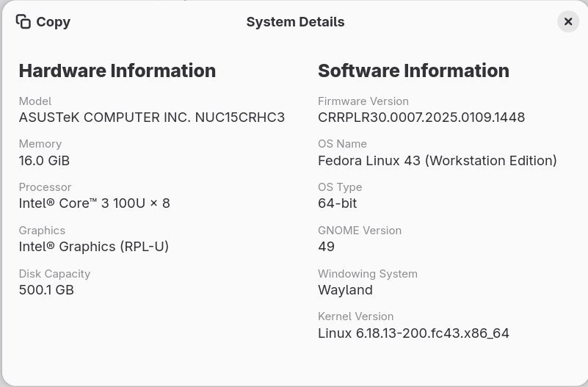
Task: Click the Copy icon in the header
Action: tap(23, 21)
